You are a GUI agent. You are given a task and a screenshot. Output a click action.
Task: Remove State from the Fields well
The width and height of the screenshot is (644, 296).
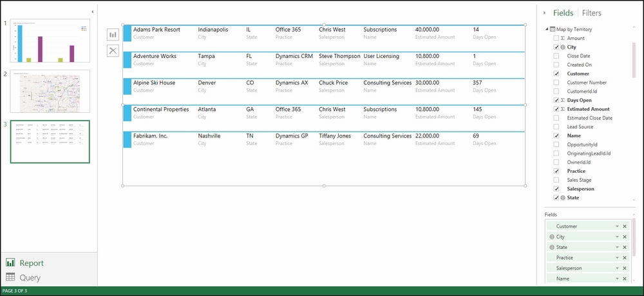[x=625, y=247]
